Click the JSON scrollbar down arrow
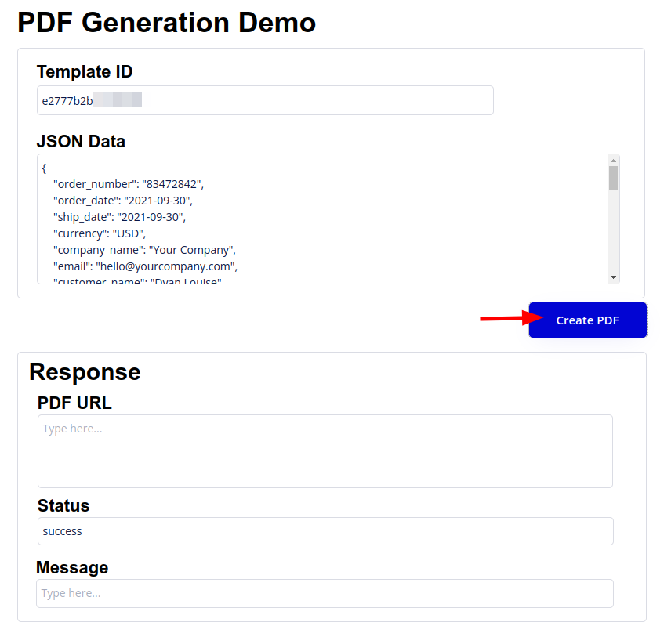Image resolution: width=664 pixels, height=644 pixels. point(613,277)
